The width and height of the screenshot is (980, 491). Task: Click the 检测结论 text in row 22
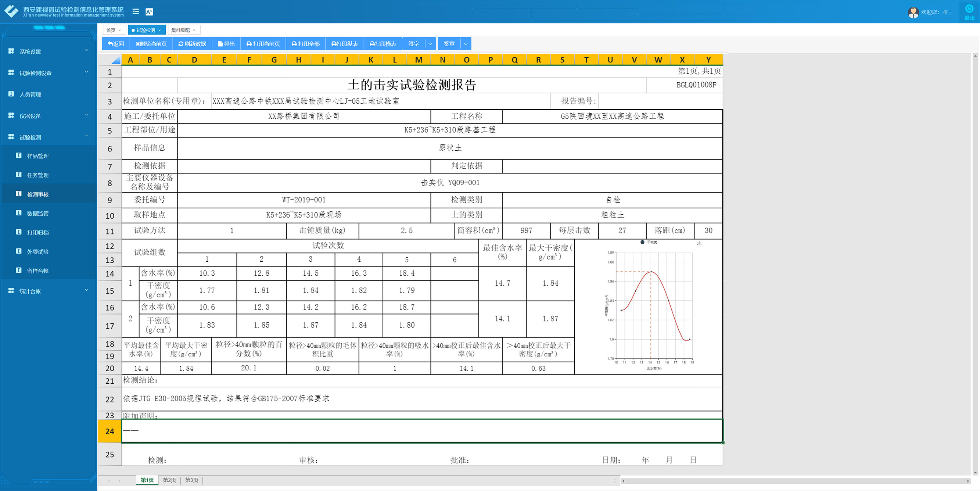click(x=226, y=398)
